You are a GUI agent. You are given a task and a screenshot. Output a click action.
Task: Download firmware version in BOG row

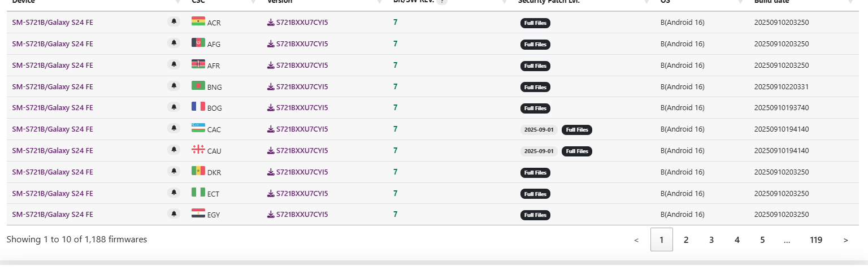coord(297,107)
